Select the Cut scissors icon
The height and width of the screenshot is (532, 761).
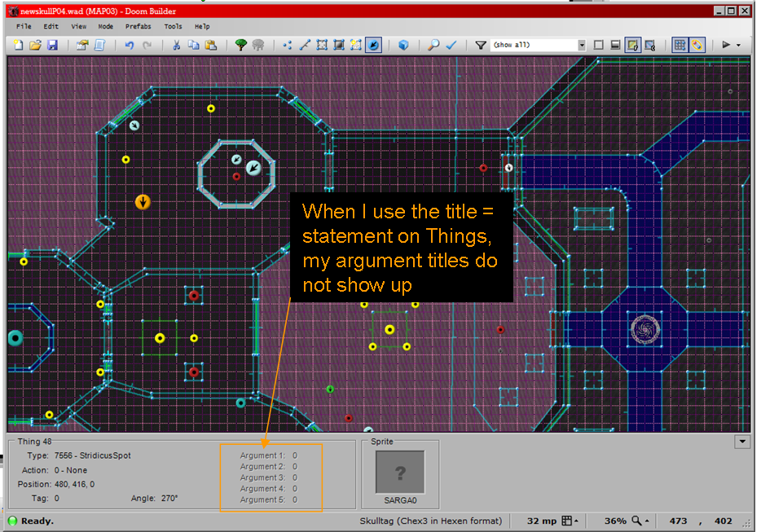[x=176, y=46]
